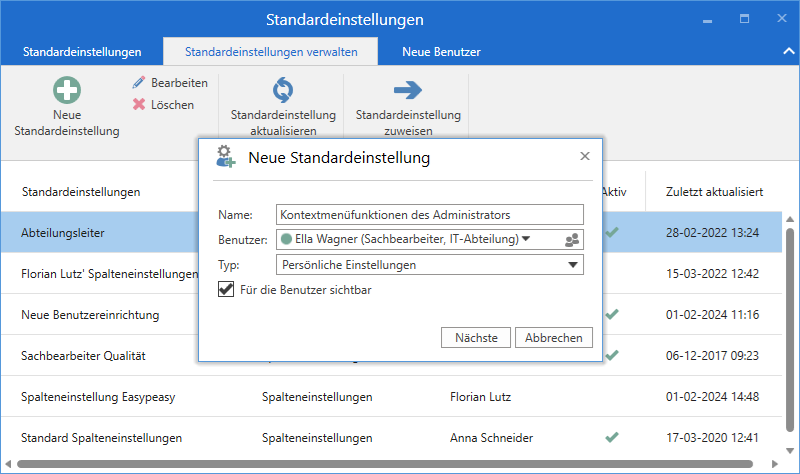This screenshot has width=800, height=474.
Task: Close the Neue Standardeinstellung dialog
Action: pos(585,156)
